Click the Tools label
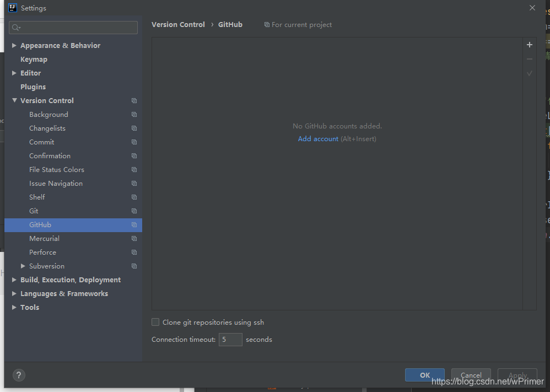Viewport: 550px width, 392px height. pyautogui.click(x=30, y=307)
